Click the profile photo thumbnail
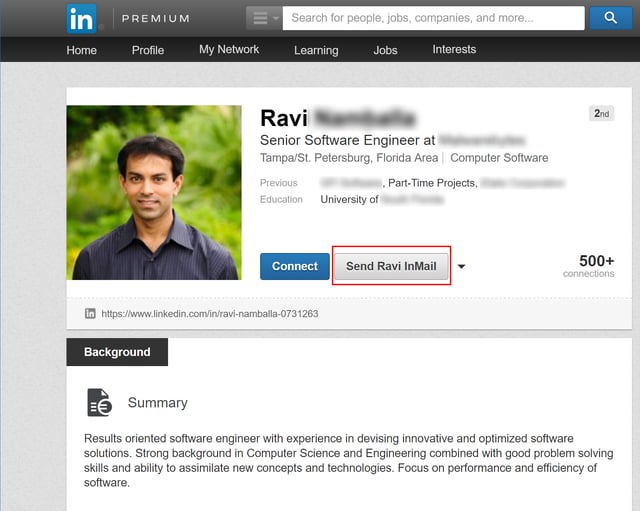Image resolution: width=640 pixels, height=511 pixels. coord(153,192)
